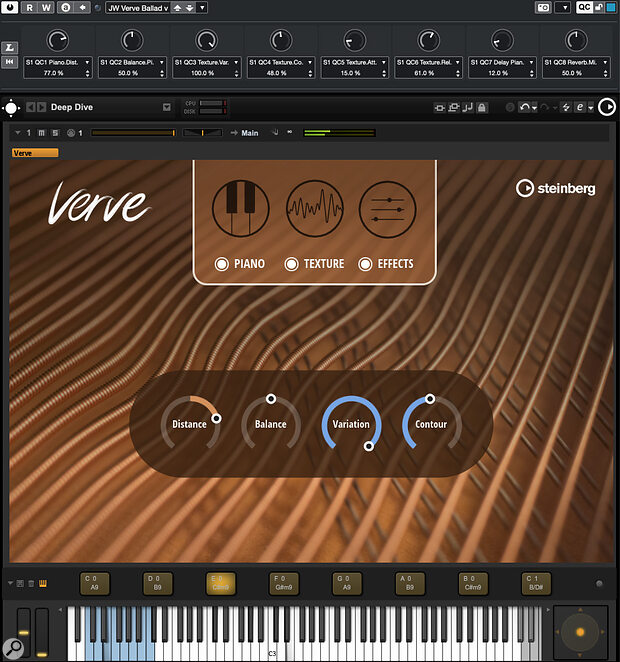620x662 pixels.
Task: Click the Steinberg logo in the Verve panel
Action: pyautogui.click(x=555, y=188)
